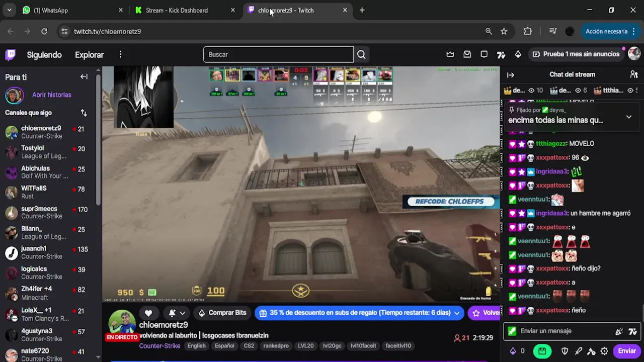The image size is (644, 362).
Task: Open chat settings gear
Action: [x=604, y=351]
